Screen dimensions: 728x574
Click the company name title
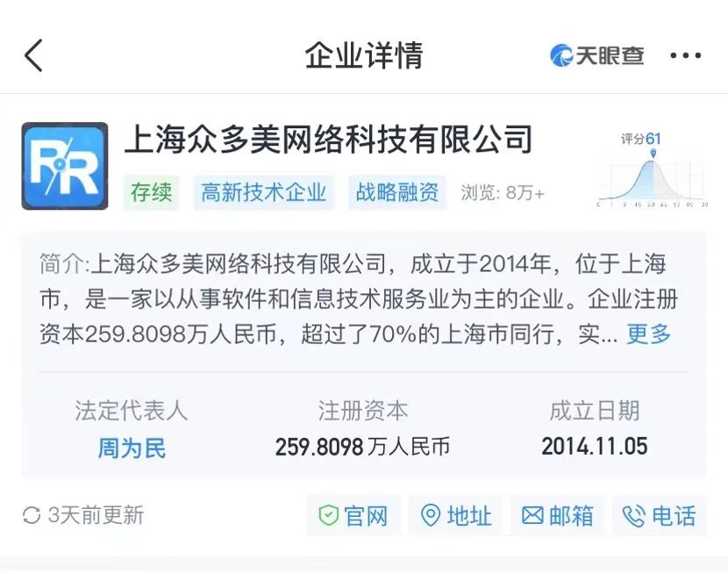[329, 140]
